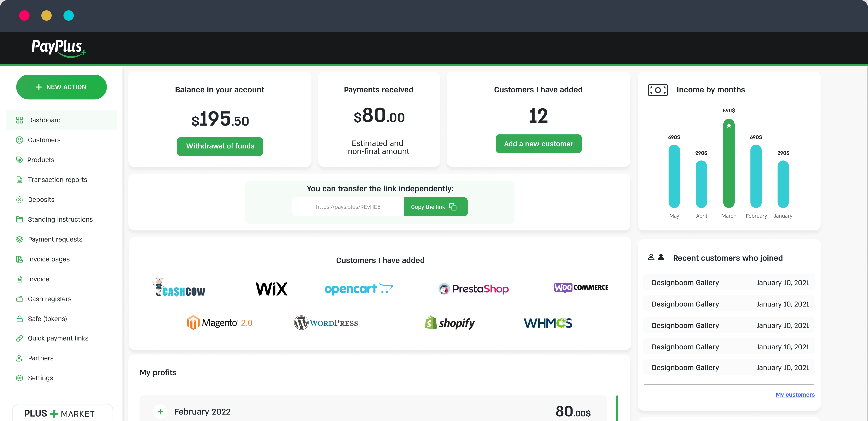Click Withdrawal of funds button
The width and height of the screenshot is (868, 421).
220,146
